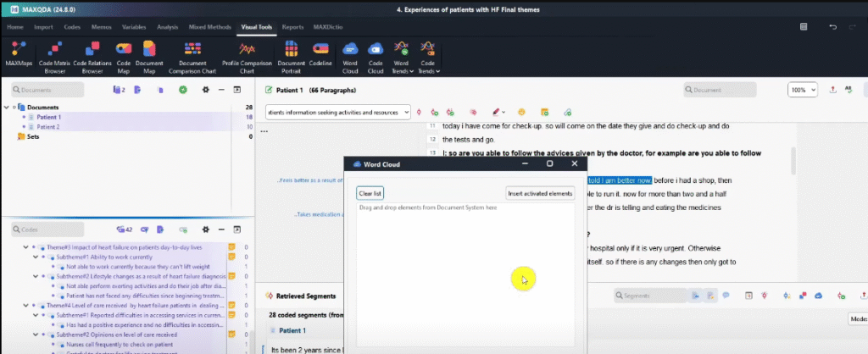Undock the Document System panel
This screenshot has height=354, width=868.
(237, 90)
